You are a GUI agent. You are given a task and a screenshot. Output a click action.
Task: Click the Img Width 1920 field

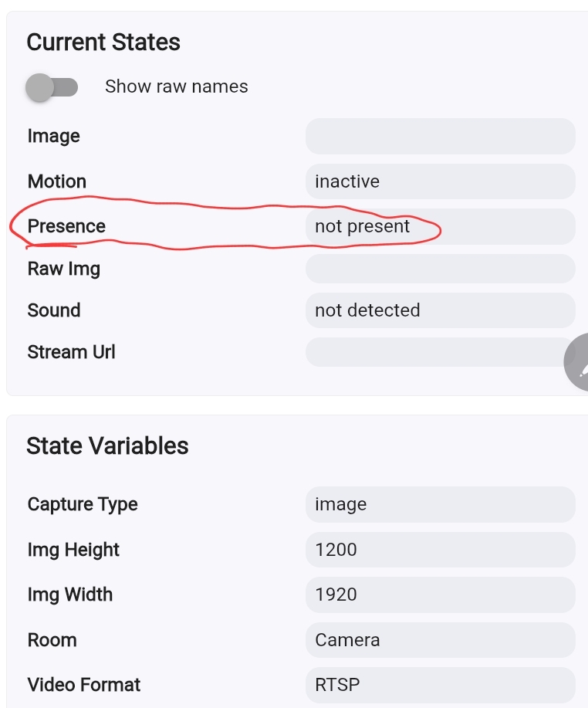pyautogui.click(x=440, y=595)
